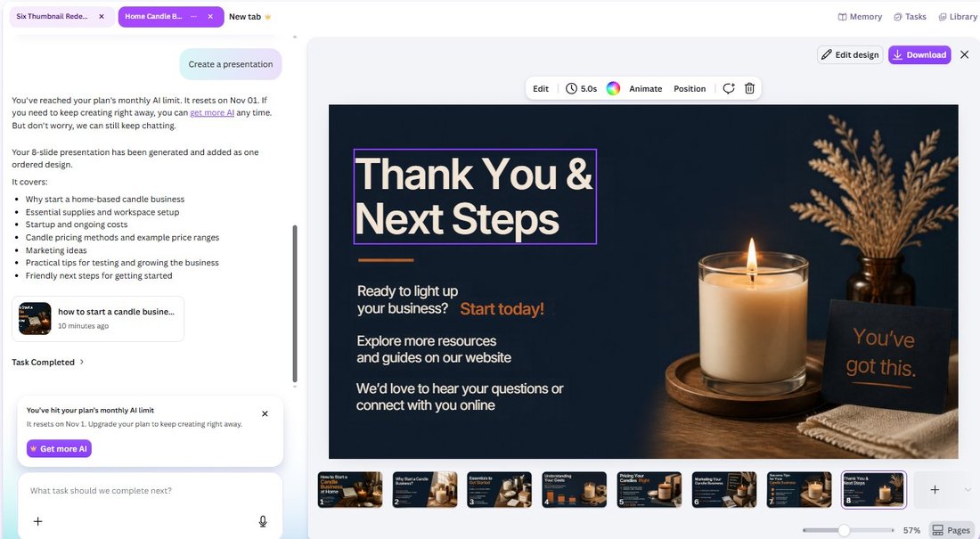Screen dimensions: 980x539
Task: Open the 57% zoom level menu
Action: [x=911, y=530]
